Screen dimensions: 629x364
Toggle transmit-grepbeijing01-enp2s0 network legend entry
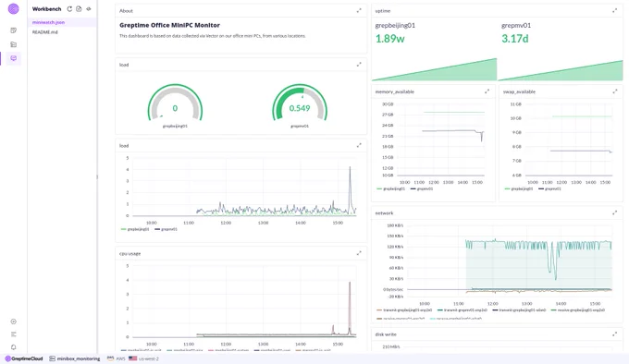pyautogui.click(x=404, y=309)
